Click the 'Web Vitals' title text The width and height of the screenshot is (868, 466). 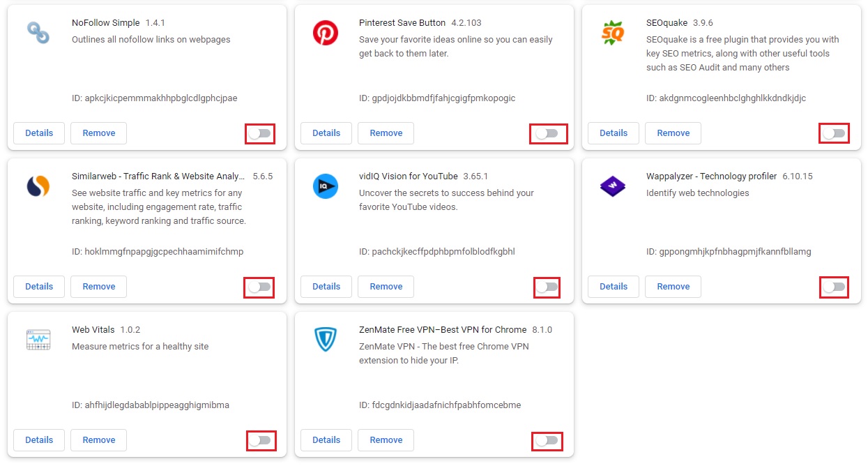click(x=93, y=330)
